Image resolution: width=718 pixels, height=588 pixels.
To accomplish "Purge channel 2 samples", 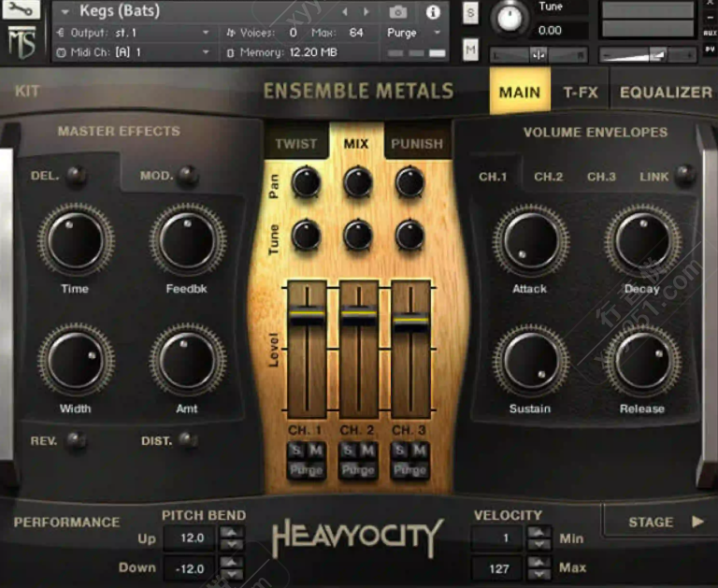I will click(358, 470).
